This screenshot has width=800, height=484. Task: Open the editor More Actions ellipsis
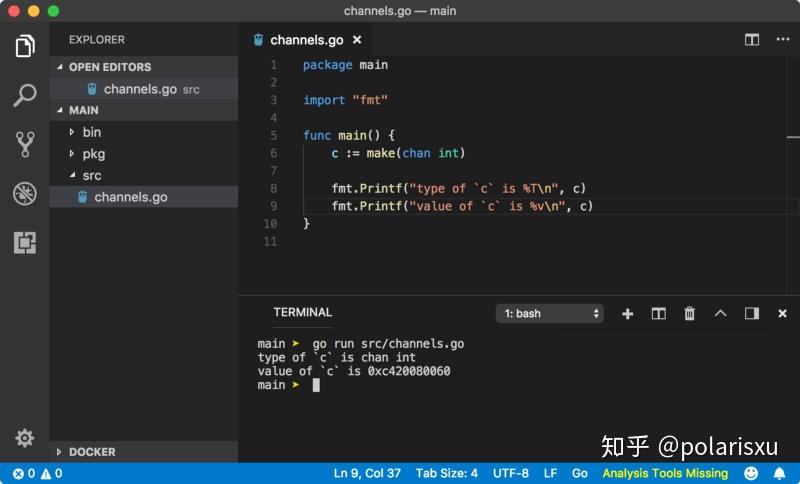tap(783, 39)
